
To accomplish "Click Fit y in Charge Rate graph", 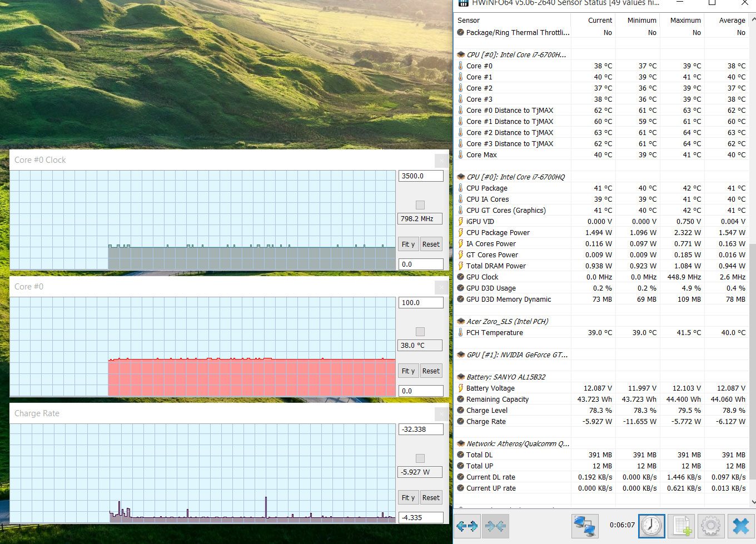I will click(x=408, y=497).
